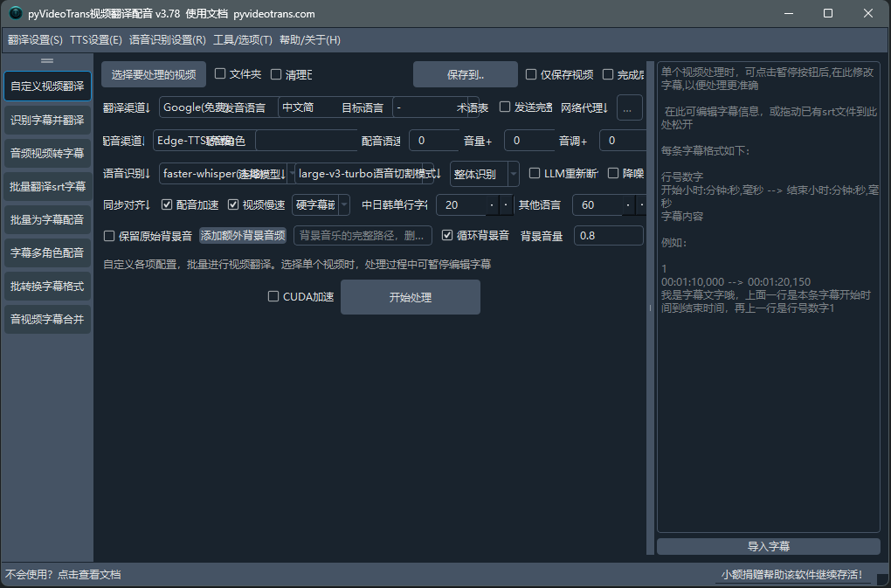
Task: Click the 导入字幕 button
Action: [x=768, y=546]
